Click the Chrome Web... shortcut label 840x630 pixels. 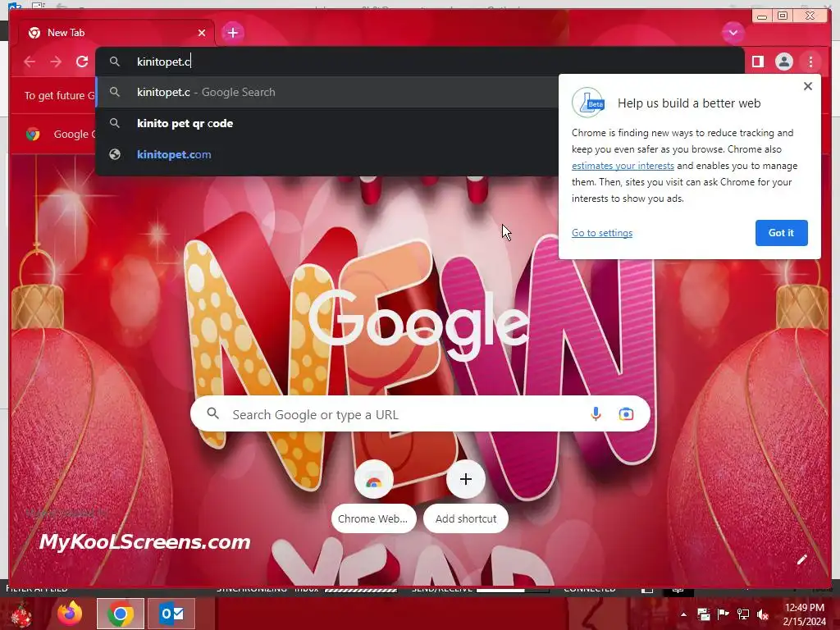tap(373, 518)
